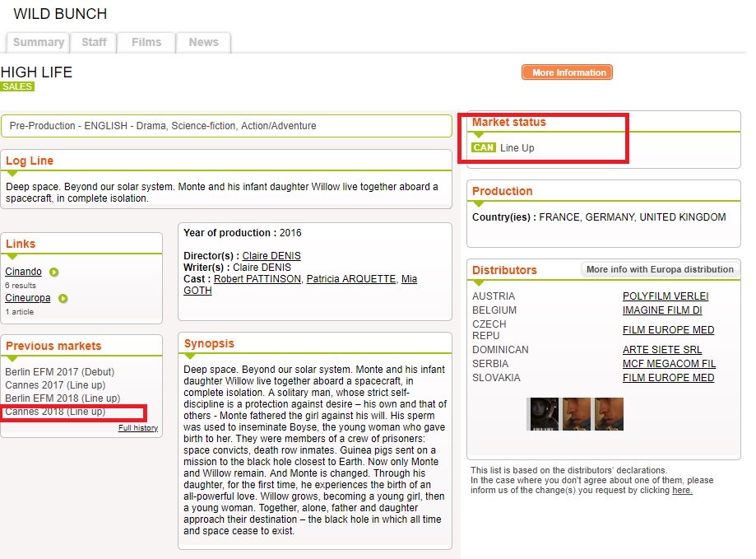Click BELGIUM in distributors list
Screen dimensions: 756x559
[494, 310]
